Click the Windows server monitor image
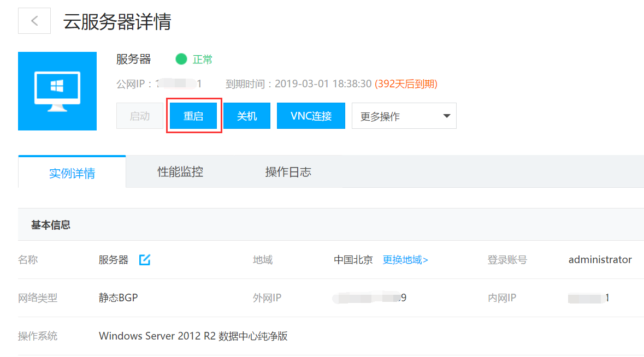The height and width of the screenshot is (357, 644). 57,91
